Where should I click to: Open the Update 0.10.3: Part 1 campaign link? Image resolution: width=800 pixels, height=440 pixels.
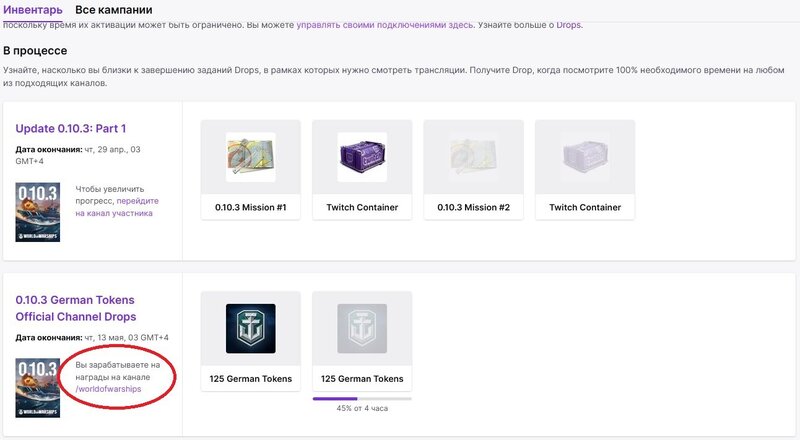click(x=70, y=129)
